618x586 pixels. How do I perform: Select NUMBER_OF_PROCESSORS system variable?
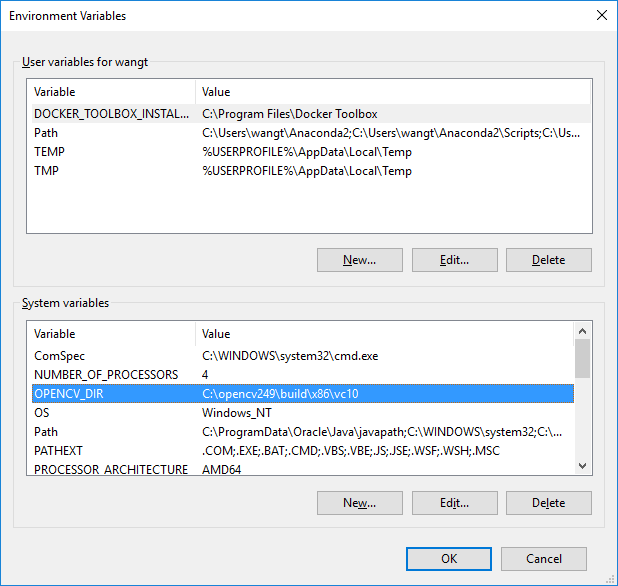pos(303,375)
